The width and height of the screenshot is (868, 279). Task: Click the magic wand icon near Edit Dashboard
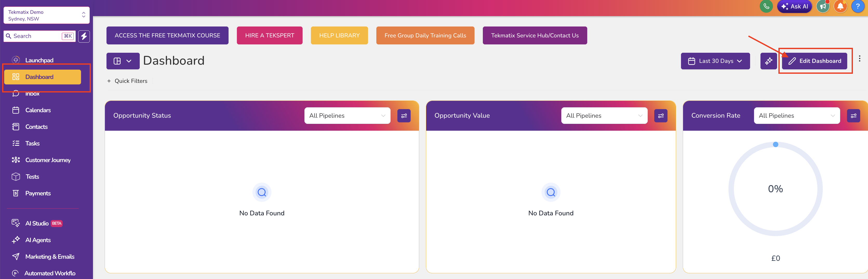pyautogui.click(x=769, y=61)
